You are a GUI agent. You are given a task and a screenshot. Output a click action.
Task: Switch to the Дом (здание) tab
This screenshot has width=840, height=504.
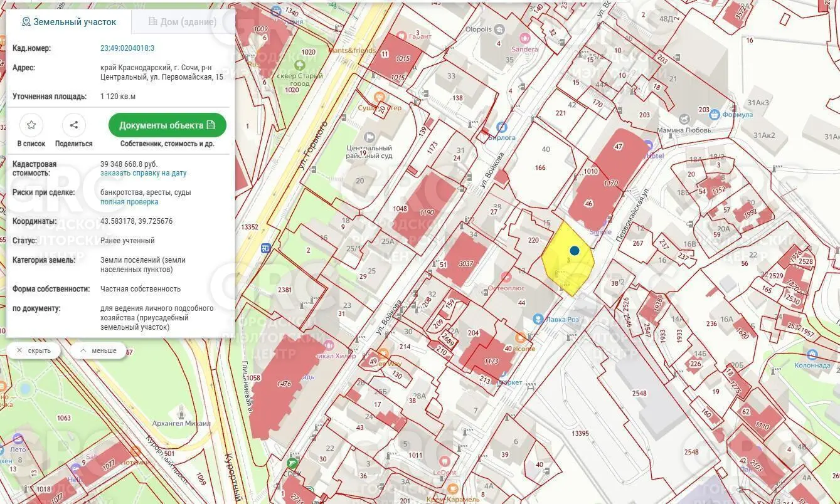[183, 22]
